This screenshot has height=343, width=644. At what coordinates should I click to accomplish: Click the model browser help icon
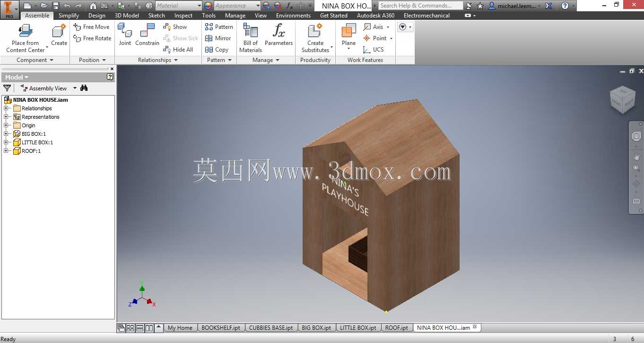(x=110, y=77)
